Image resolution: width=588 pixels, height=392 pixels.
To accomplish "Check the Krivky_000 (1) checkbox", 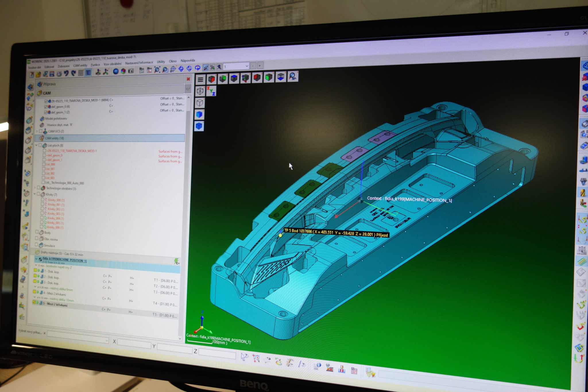I will [42, 200].
